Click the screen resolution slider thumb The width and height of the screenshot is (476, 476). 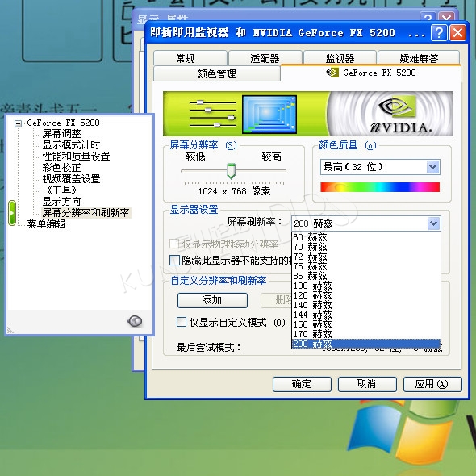[231, 171]
